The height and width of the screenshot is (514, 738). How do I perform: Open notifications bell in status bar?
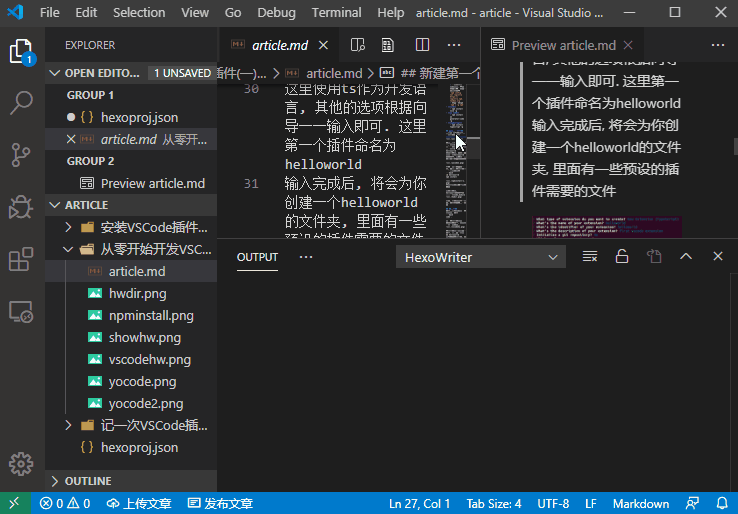[x=722, y=504]
